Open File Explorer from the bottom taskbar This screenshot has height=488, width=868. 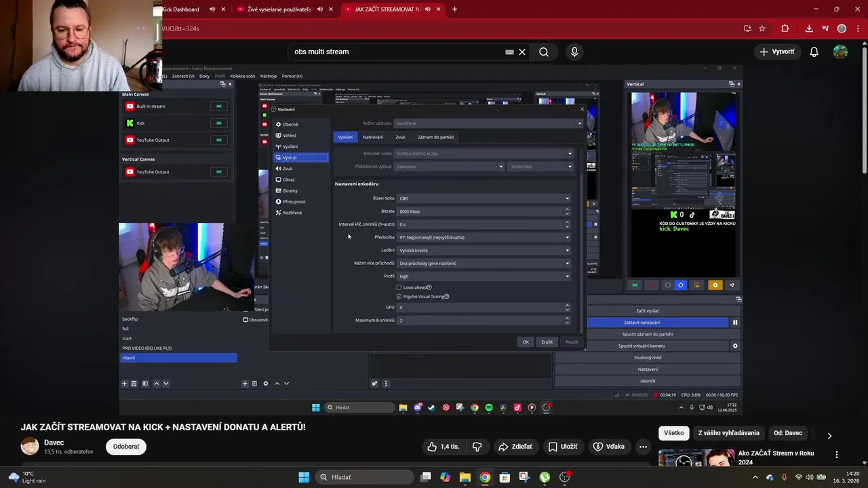(x=465, y=477)
